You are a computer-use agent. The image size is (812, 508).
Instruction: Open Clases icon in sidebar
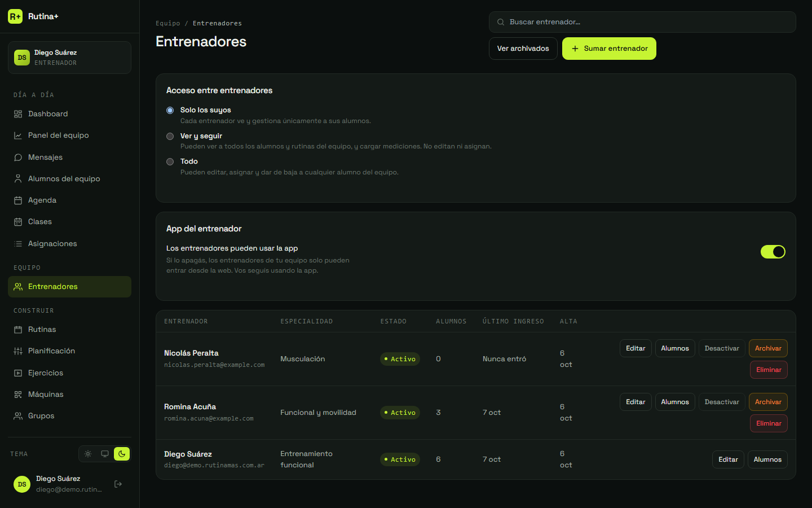pos(18,222)
